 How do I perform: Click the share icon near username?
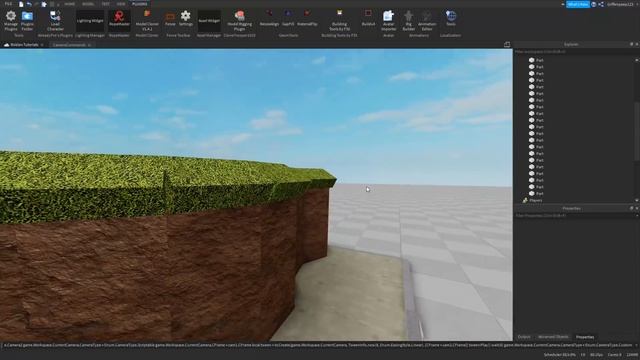pos(601,4)
